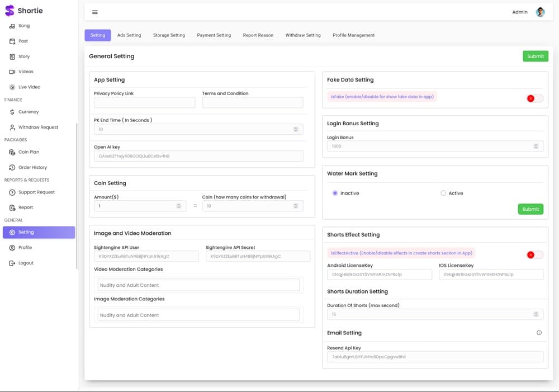The image size is (559, 392).
Task: Open the Payment Setting tab
Action: point(214,35)
